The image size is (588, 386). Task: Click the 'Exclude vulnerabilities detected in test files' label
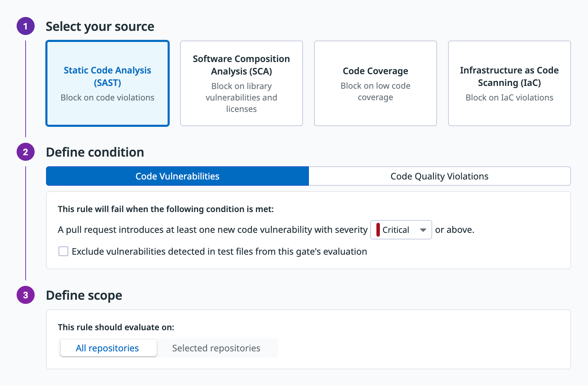[x=219, y=252]
